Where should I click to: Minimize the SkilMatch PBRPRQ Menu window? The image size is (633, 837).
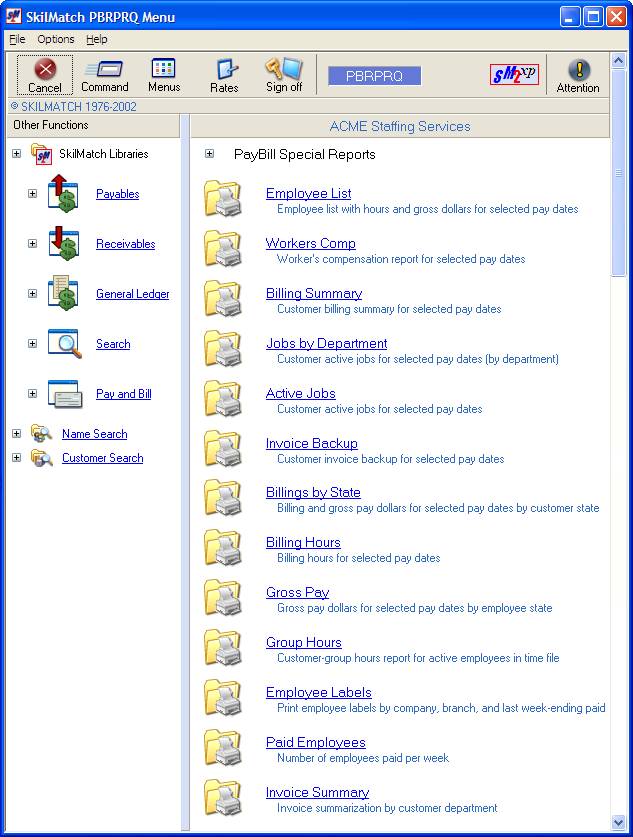(569, 17)
